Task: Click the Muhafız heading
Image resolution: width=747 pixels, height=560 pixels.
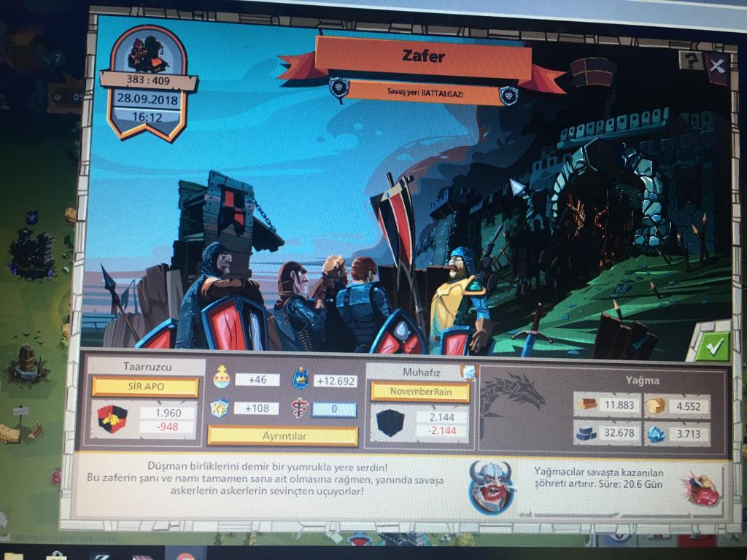Action: (x=421, y=372)
